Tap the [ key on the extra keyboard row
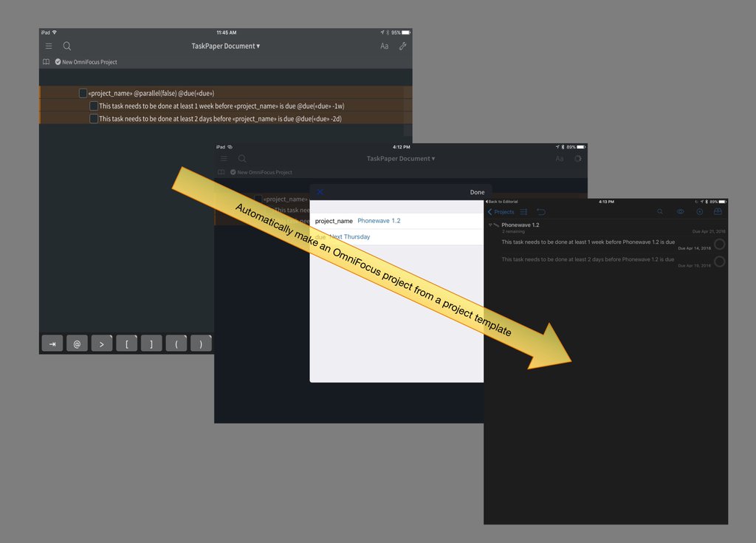This screenshot has height=543, width=756. tap(127, 344)
